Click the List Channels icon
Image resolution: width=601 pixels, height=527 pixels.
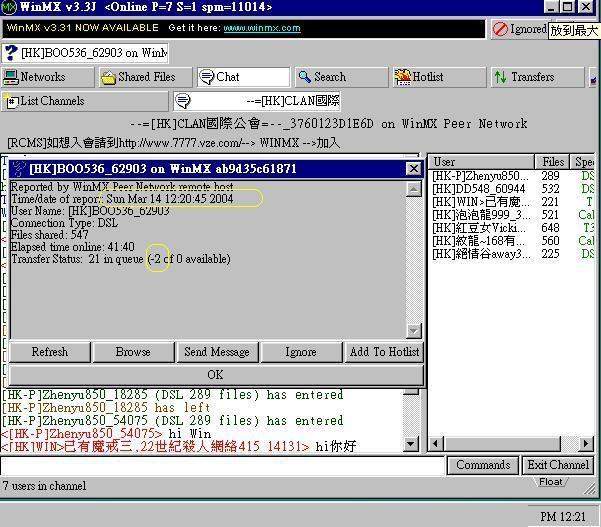(x=11, y=101)
